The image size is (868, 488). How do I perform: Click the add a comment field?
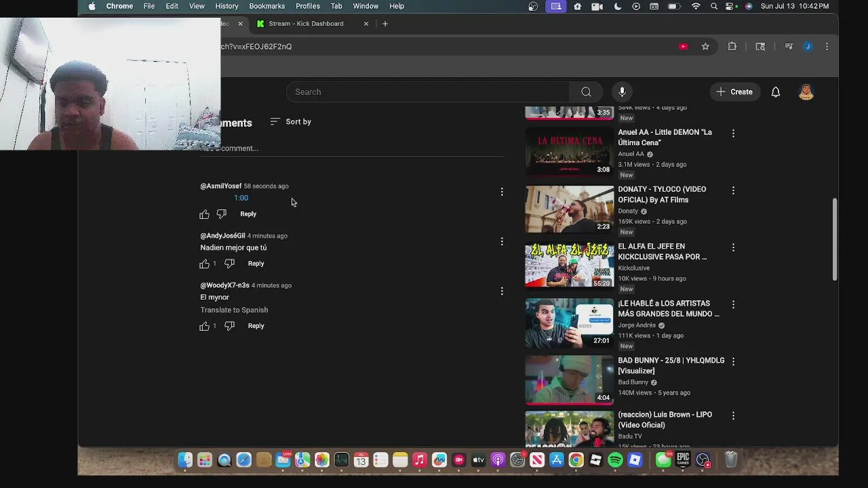(x=353, y=148)
